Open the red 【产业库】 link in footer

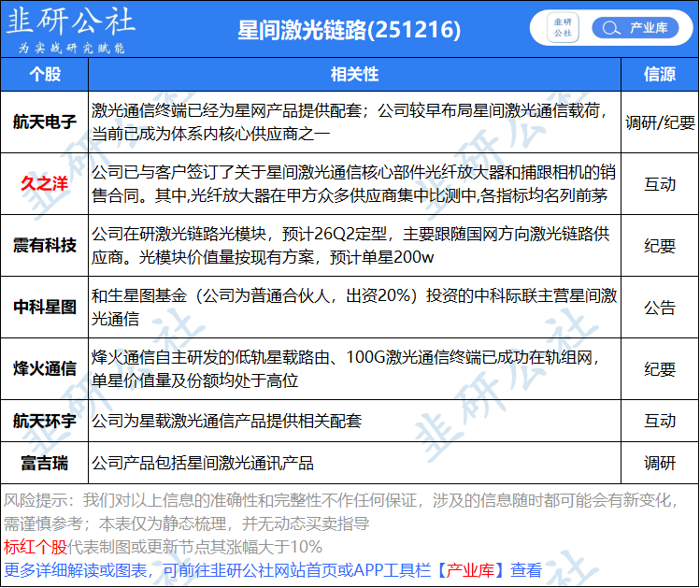click(470, 569)
